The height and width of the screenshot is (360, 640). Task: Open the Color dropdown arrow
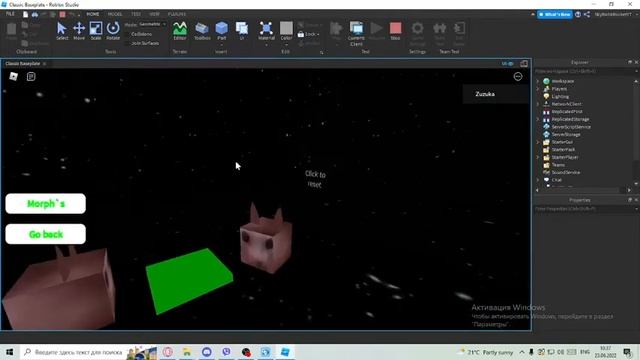[x=286, y=45]
